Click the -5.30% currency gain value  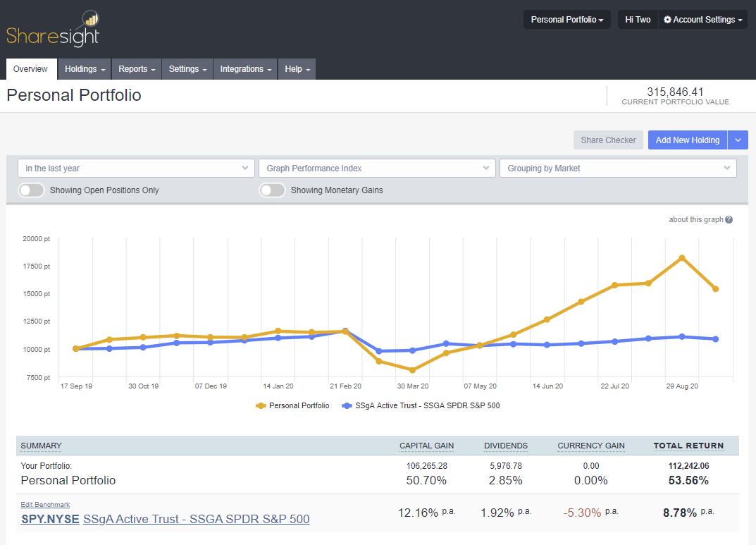pyautogui.click(x=582, y=513)
